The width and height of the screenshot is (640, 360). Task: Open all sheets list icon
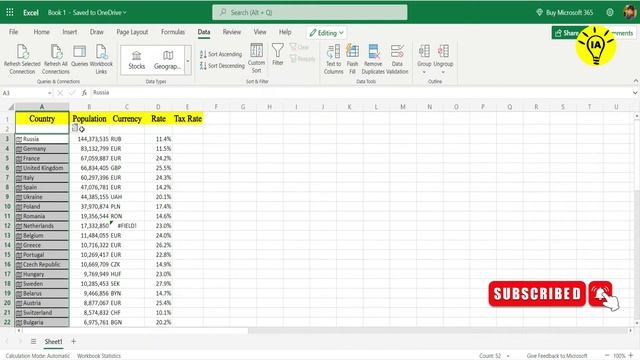(33, 341)
